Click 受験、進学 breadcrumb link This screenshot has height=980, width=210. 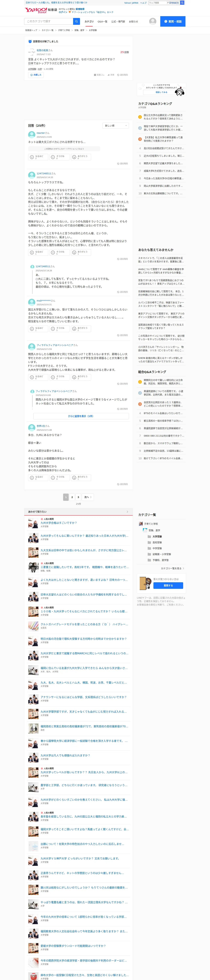pyautogui.click(x=79, y=30)
